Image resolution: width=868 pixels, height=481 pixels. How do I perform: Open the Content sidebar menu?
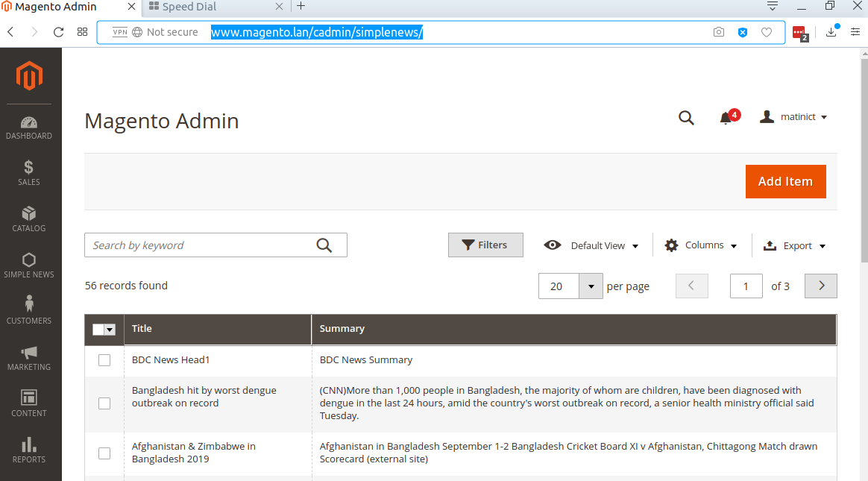click(x=29, y=403)
